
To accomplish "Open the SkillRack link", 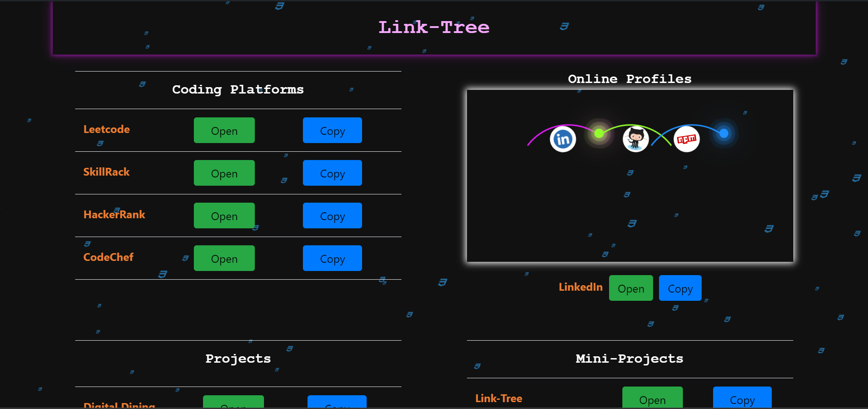I will tap(224, 173).
